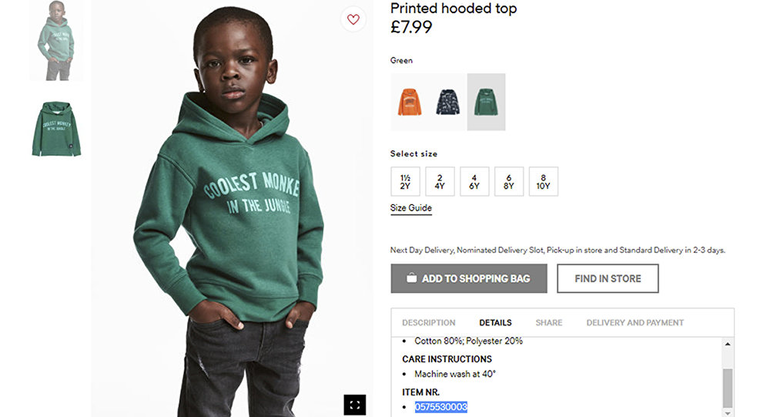This screenshot has height=417, width=770.
Task: Click Add to Shopping Bag button
Action: 469,278
